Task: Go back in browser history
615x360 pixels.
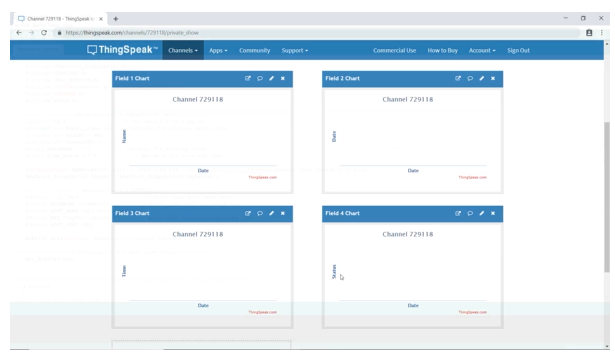Action: click(19, 33)
